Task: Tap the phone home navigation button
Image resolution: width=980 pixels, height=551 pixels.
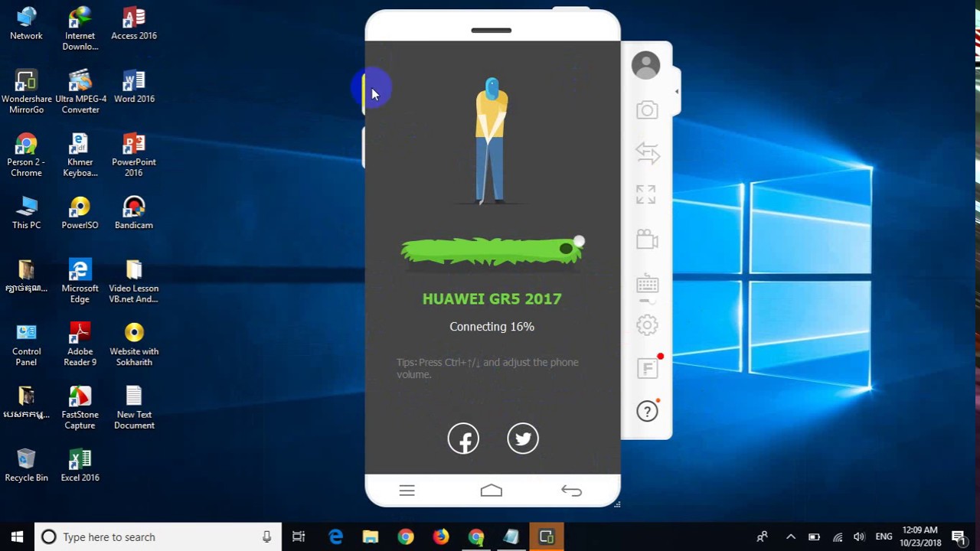Action: pyautogui.click(x=492, y=491)
